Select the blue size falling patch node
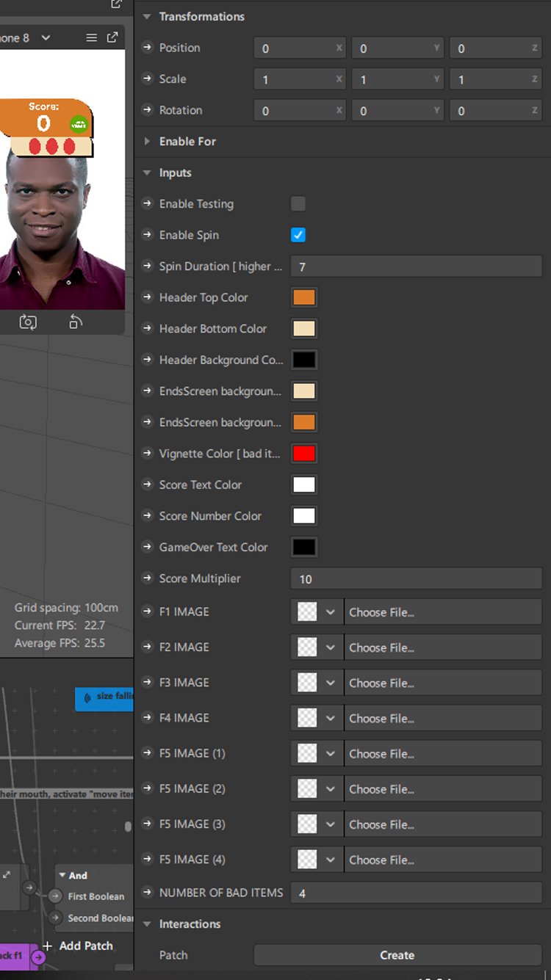 (104, 698)
